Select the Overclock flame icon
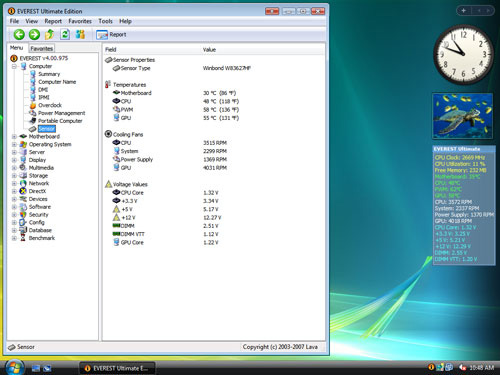The image size is (500, 375). tap(33, 105)
